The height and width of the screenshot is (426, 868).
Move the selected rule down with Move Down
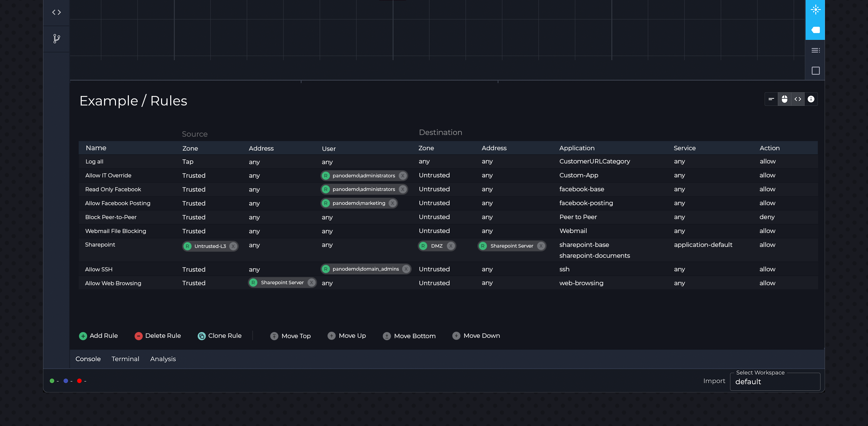476,335
